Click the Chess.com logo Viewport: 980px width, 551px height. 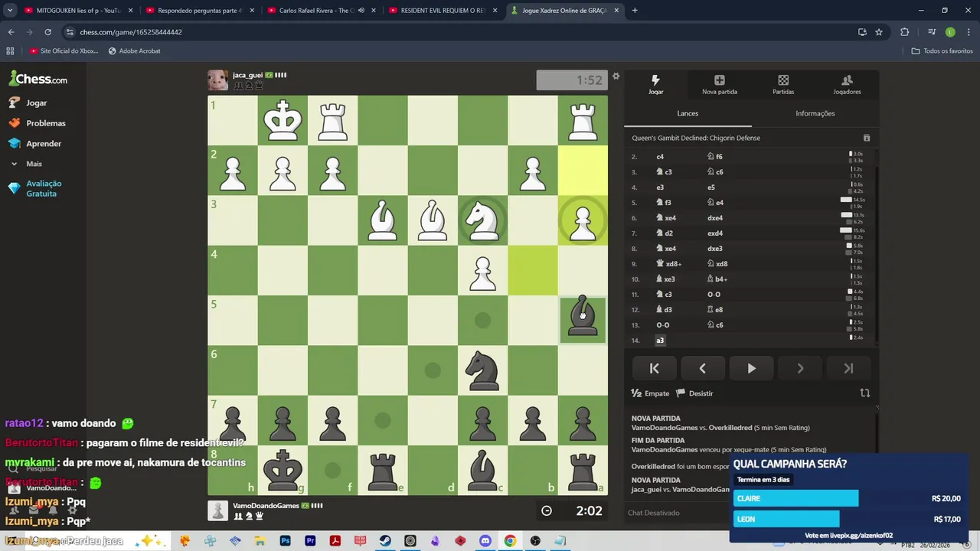point(38,79)
